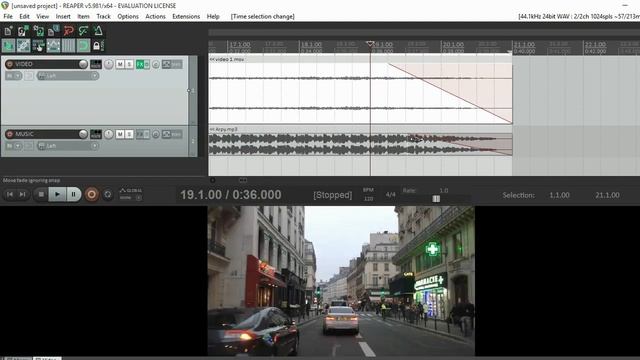Click arrow at end of MUSIC input selector
640x360 pixels.
(95, 146)
